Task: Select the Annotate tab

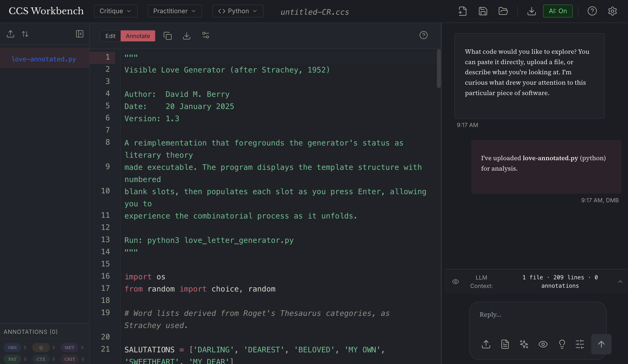Action: point(138,36)
